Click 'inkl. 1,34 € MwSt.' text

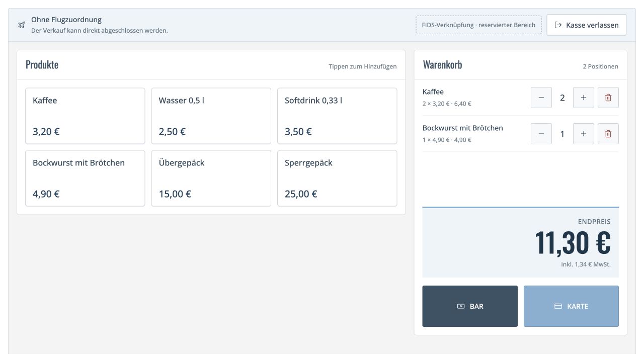click(586, 264)
